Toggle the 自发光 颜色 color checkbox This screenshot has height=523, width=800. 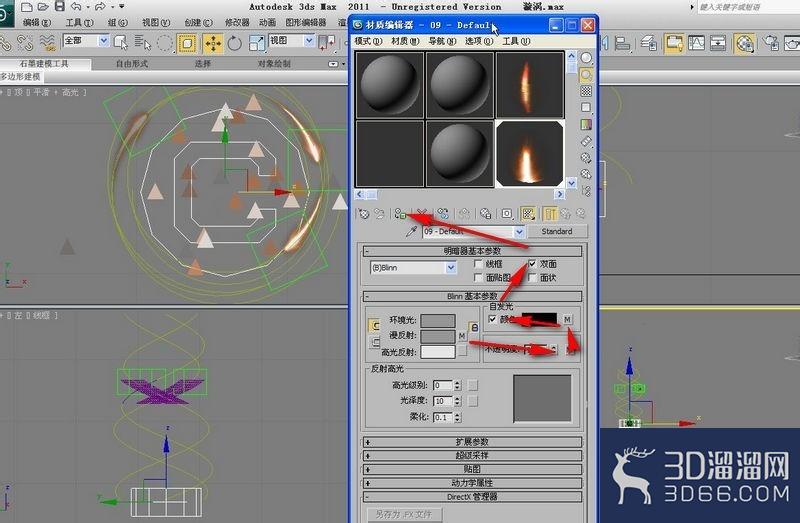[492, 319]
